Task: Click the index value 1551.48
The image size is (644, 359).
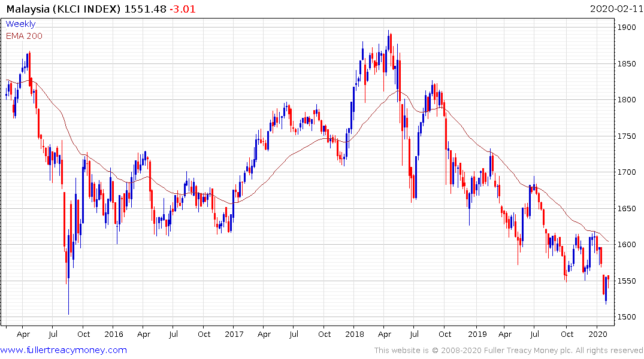Action: coord(146,9)
